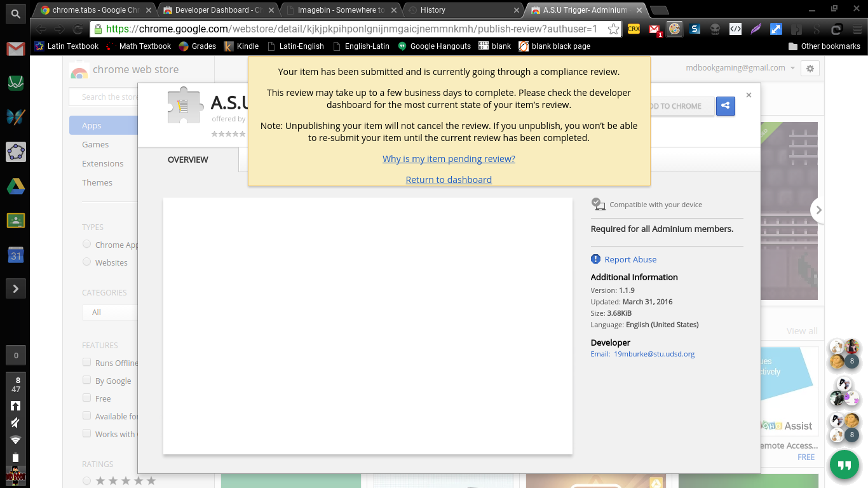The height and width of the screenshot is (488, 868).
Task: Open the Grades bookmark
Action: pyautogui.click(x=198, y=46)
